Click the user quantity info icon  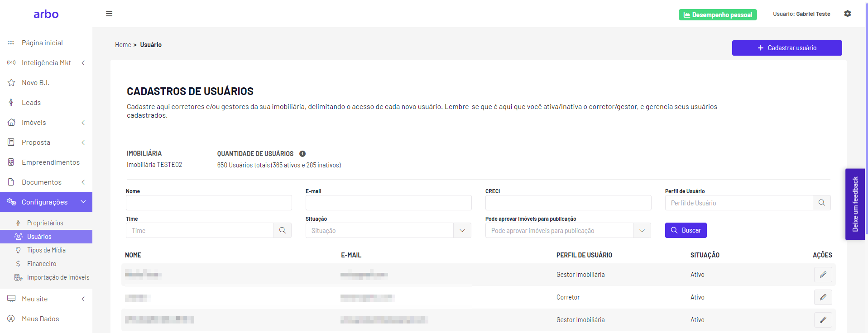302,154
